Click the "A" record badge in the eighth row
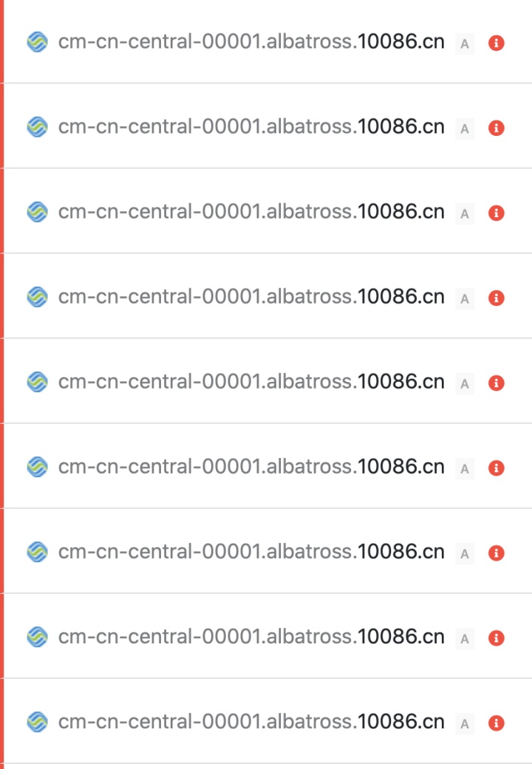532x769 pixels. pyautogui.click(x=464, y=638)
